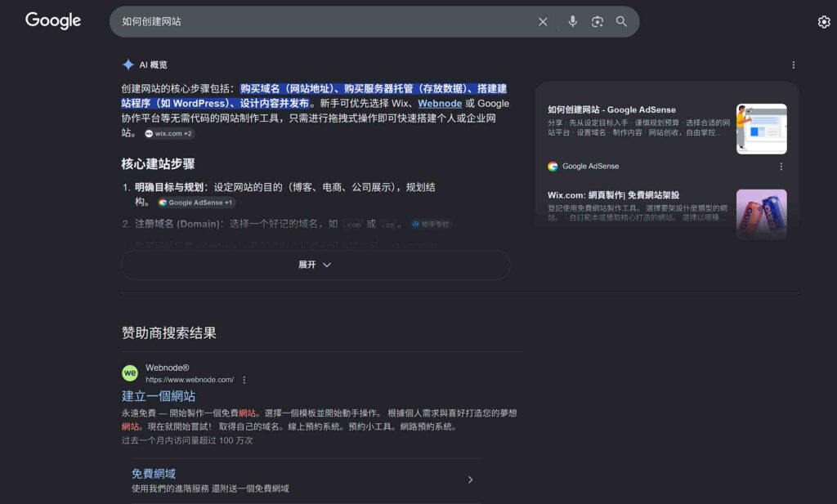This screenshot has height=504, width=837.
Task: Open Google Lens image search
Action: (x=597, y=21)
